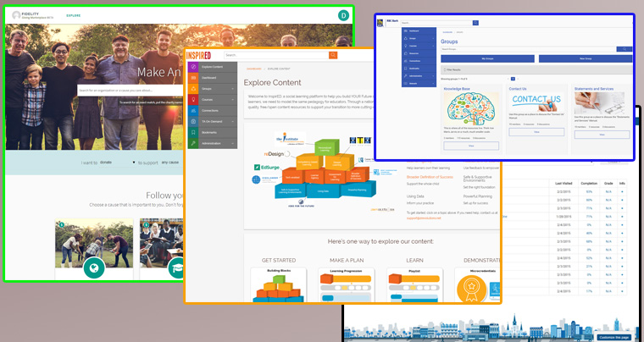Click the globe cause icon in Fidelity window
644x342 pixels.
(94, 268)
